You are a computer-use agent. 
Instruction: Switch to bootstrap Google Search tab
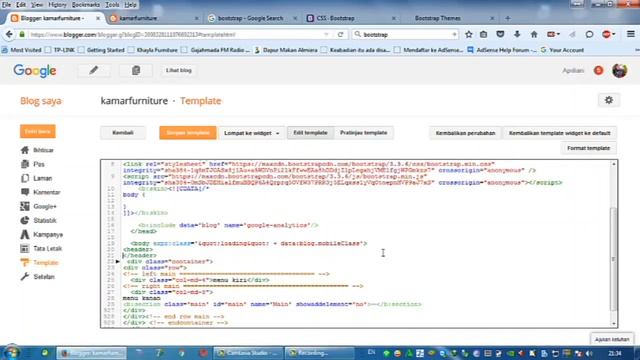point(252,18)
